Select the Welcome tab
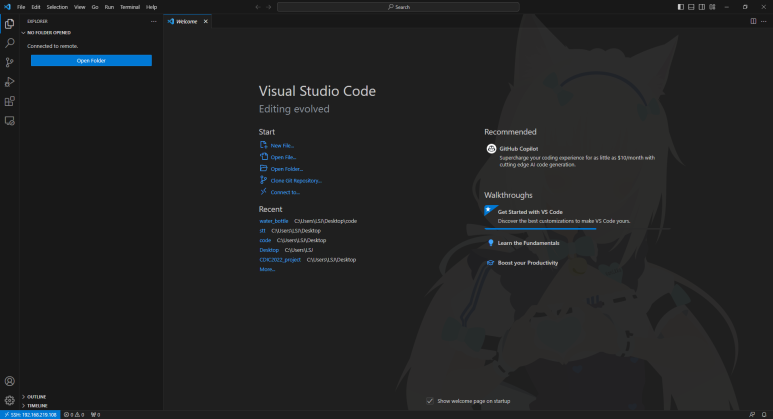This screenshot has width=773, height=419. (x=187, y=21)
